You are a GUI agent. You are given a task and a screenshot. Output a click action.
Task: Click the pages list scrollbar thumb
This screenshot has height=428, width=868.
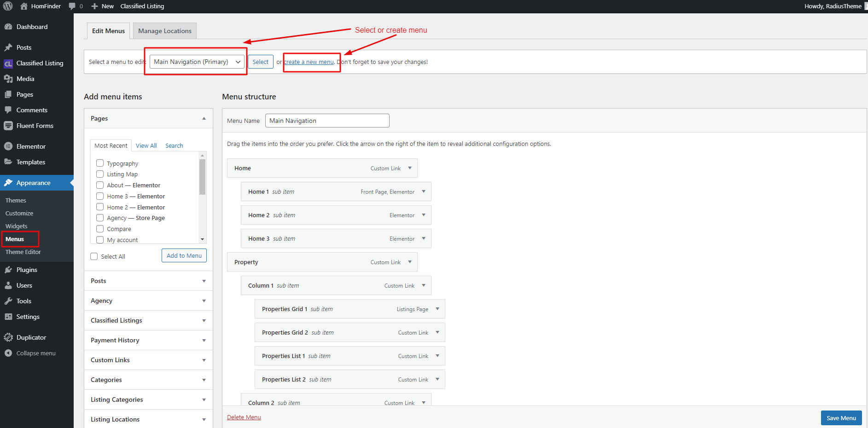pyautogui.click(x=202, y=177)
